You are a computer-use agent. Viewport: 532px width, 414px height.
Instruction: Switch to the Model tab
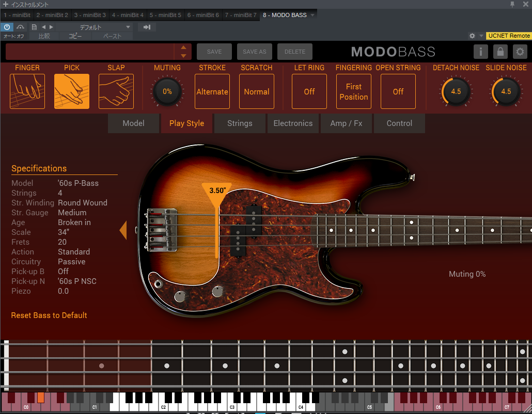pyautogui.click(x=133, y=123)
